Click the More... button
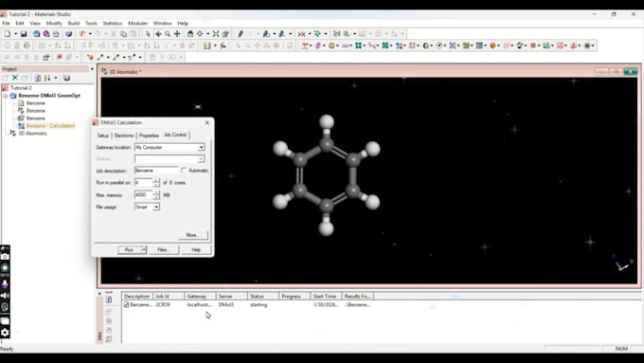 point(193,235)
